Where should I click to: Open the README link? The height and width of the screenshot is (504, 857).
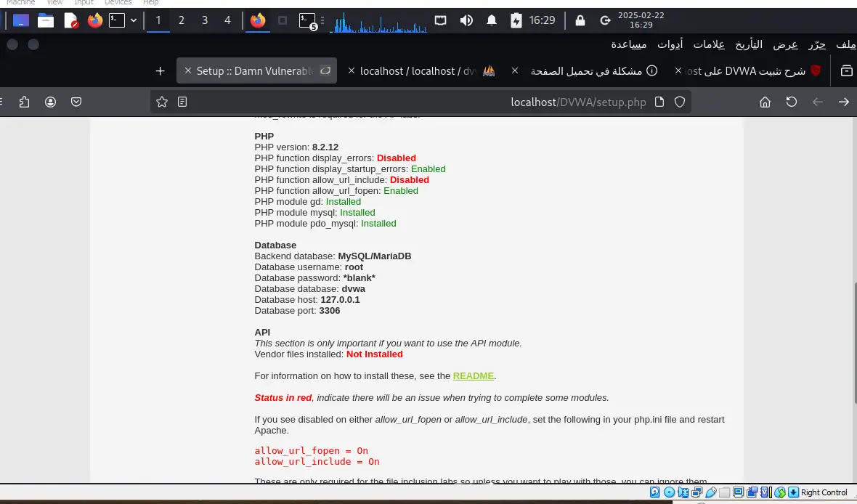474,376
